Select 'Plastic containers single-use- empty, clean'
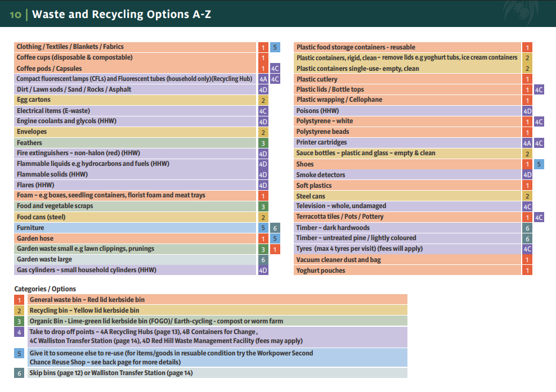556x392 pixels. [x=407, y=69]
